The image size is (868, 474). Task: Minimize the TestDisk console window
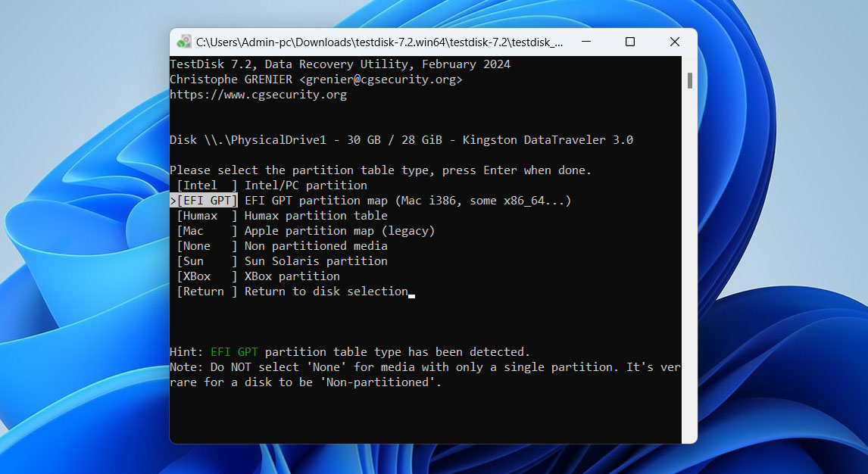pos(586,42)
